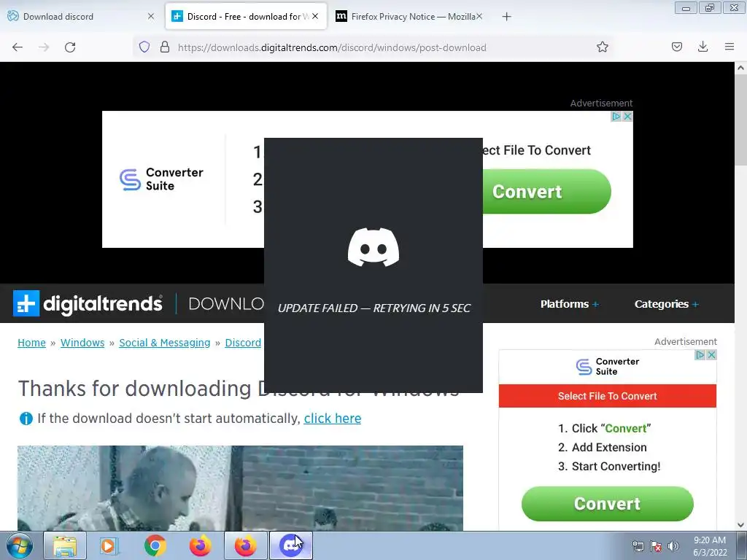Switch to the running Firefox window
Image resolution: width=747 pixels, height=560 pixels.
tap(245, 545)
